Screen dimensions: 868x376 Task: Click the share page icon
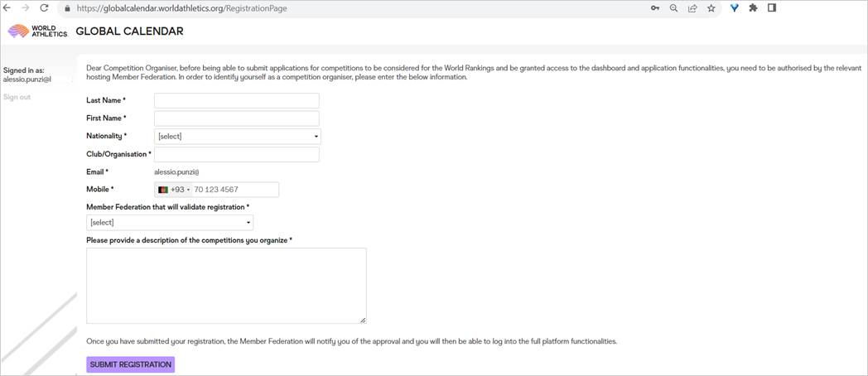coord(692,8)
